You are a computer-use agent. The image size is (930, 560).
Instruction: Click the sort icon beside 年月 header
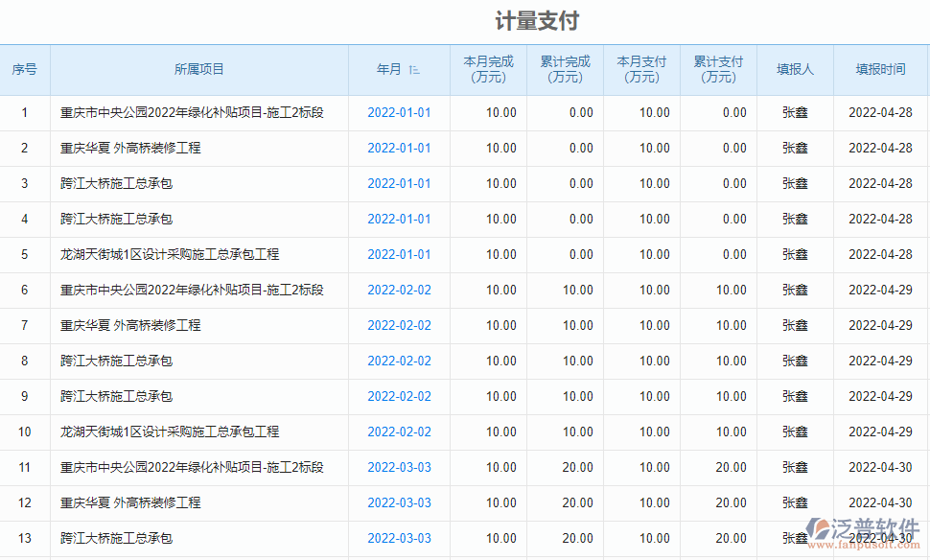[x=414, y=70]
